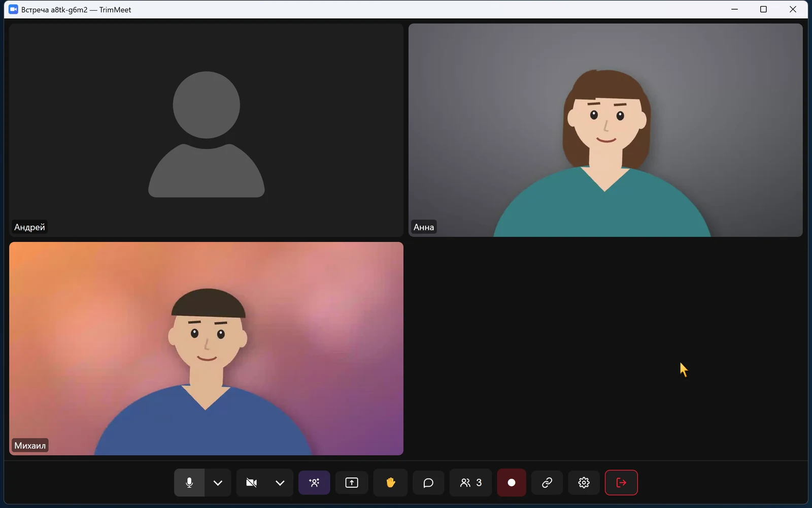Select Михаил's video tile
The height and width of the screenshot is (508, 812).
(x=206, y=348)
